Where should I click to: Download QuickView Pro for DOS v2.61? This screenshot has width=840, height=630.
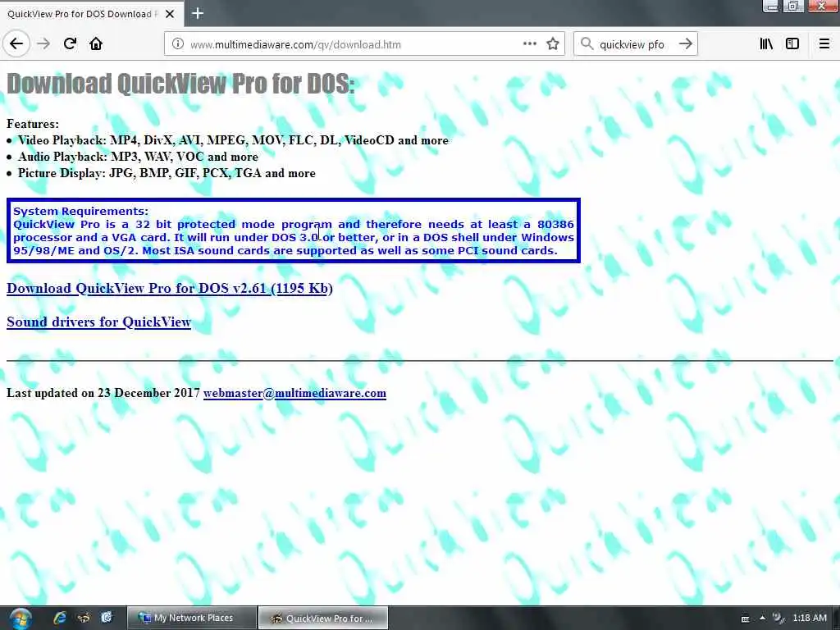[x=170, y=288]
